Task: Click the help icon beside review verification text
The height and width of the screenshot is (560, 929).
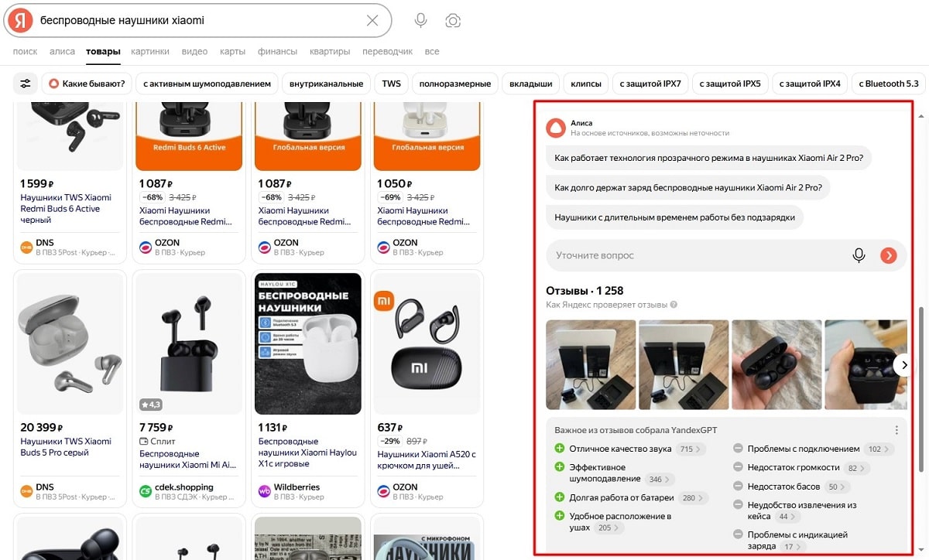Action: tap(674, 305)
